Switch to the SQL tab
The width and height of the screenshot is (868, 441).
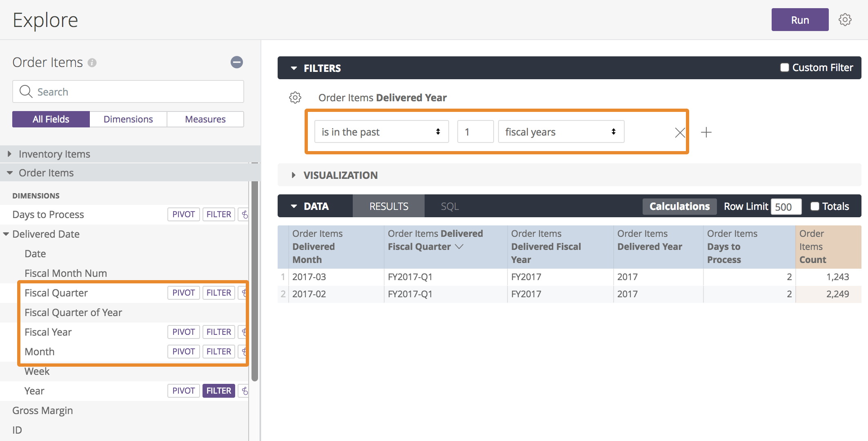[450, 206]
